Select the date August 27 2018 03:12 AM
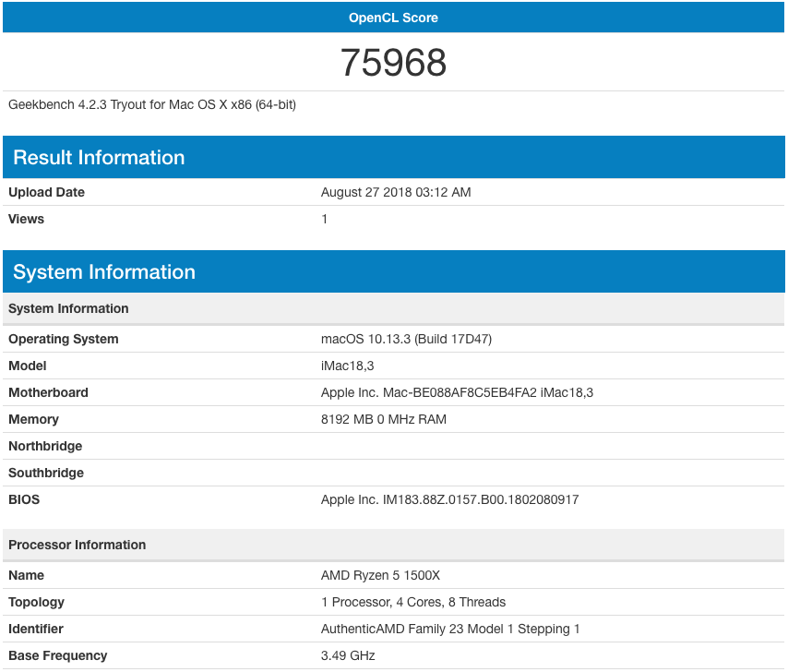The height and width of the screenshot is (672, 788). [396, 192]
